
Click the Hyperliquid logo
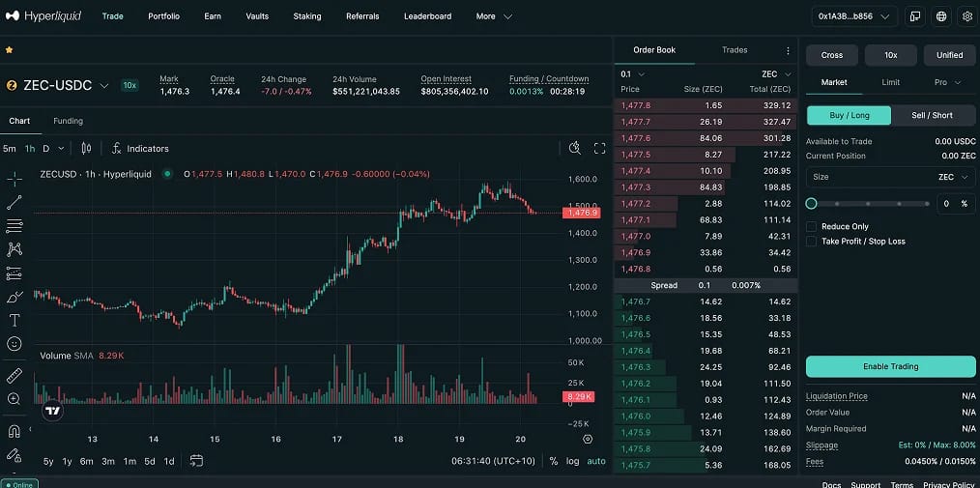coord(43,16)
